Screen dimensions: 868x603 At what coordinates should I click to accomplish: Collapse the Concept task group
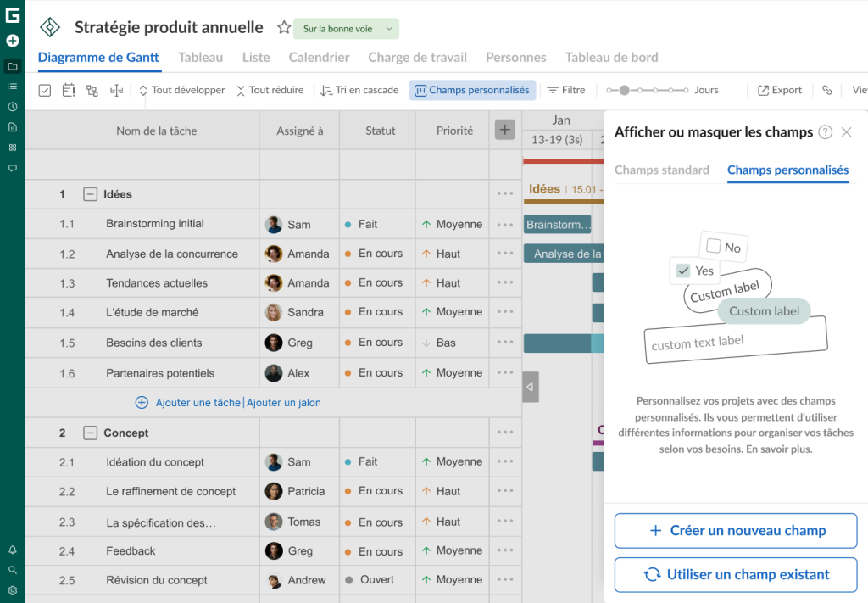click(90, 433)
